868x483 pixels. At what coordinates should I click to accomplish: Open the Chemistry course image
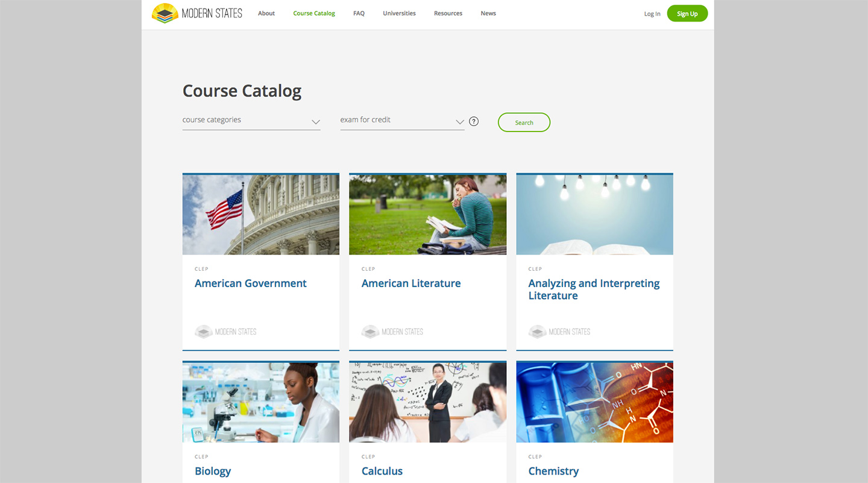(x=594, y=402)
